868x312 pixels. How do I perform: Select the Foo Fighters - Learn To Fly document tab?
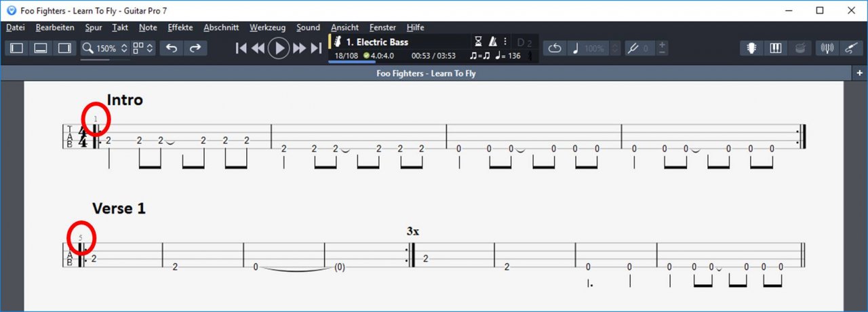point(426,73)
